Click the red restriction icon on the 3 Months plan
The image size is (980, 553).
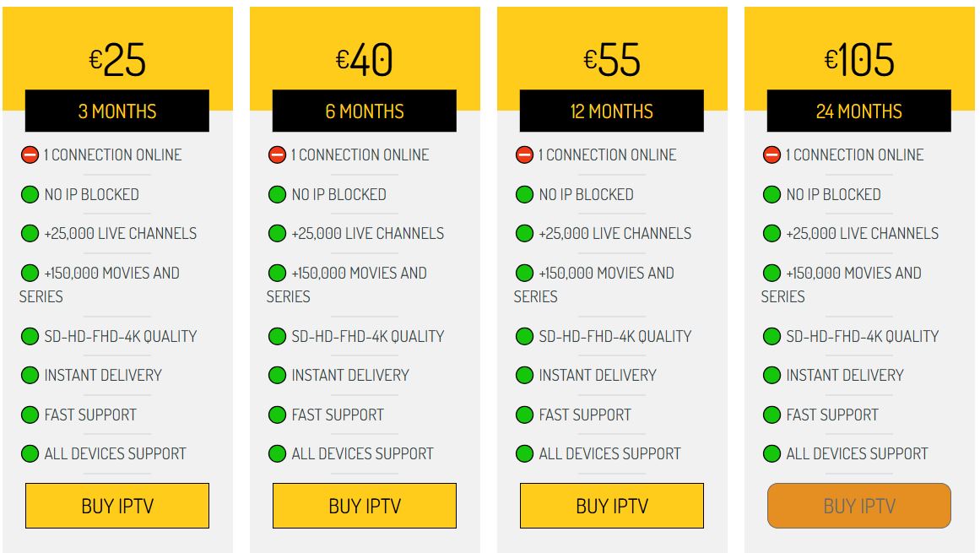tap(30, 155)
